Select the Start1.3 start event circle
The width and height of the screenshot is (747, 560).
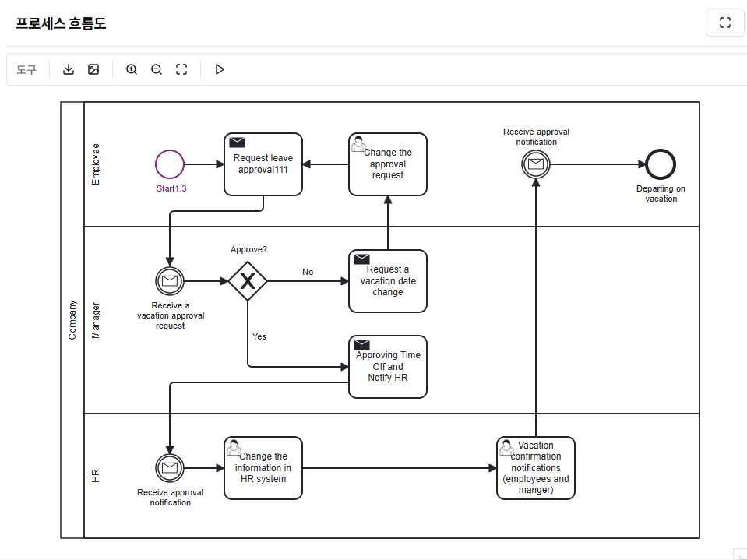click(x=170, y=164)
